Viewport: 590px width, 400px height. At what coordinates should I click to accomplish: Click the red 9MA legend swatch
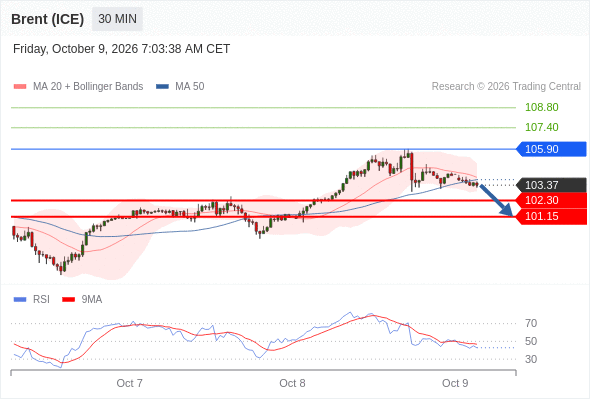coord(68,300)
